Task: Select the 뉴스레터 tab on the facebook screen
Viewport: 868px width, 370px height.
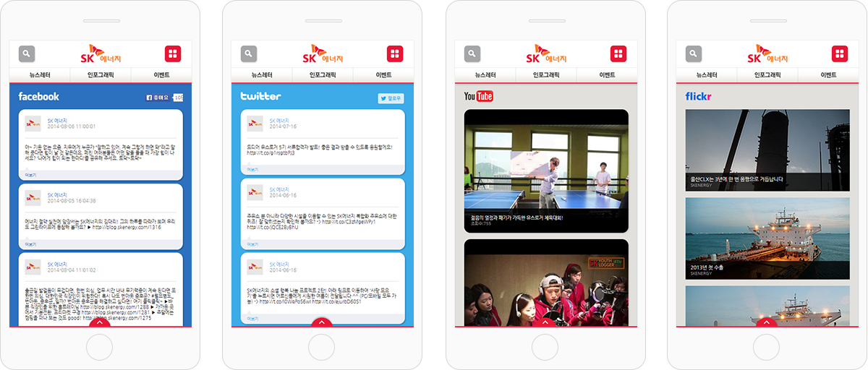Action: click(39, 75)
